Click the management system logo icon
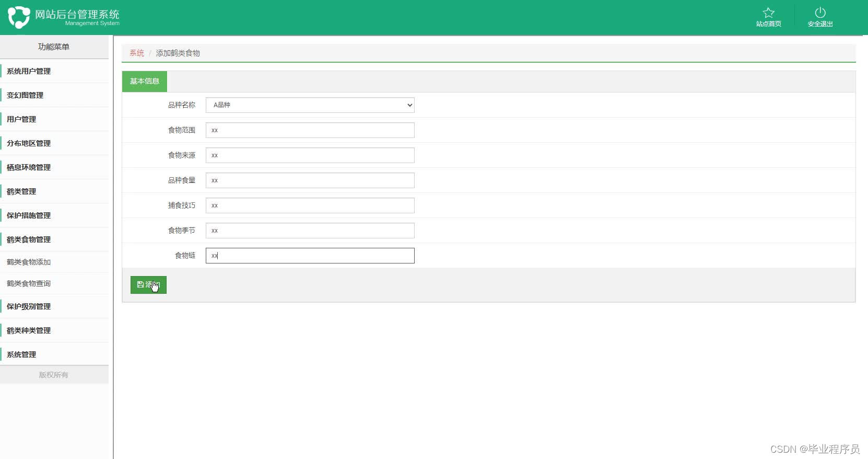Image resolution: width=868 pixels, height=459 pixels. pos(19,17)
